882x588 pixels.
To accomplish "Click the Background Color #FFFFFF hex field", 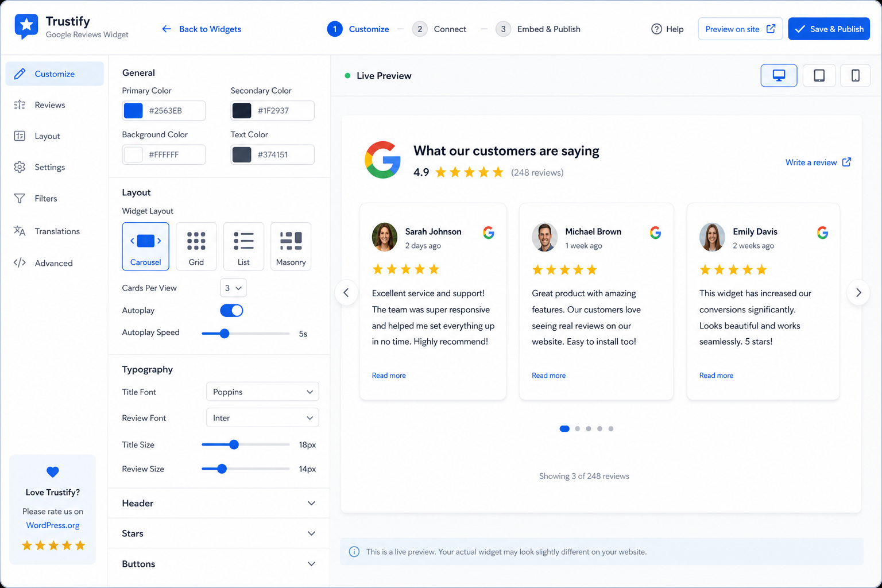I will (164, 154).
